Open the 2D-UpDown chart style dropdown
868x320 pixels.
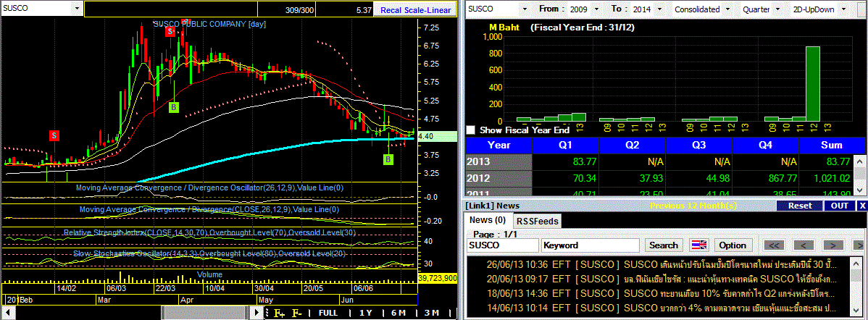tap(843, 9)
